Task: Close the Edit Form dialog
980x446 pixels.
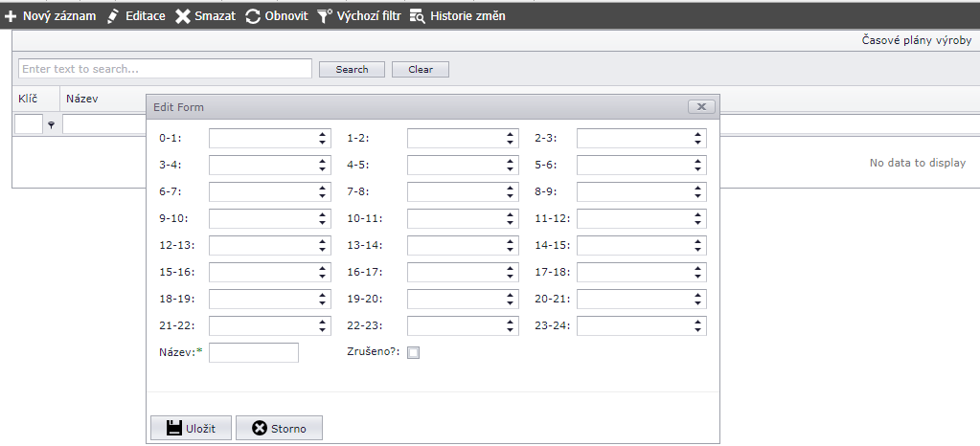Action: 701,107
